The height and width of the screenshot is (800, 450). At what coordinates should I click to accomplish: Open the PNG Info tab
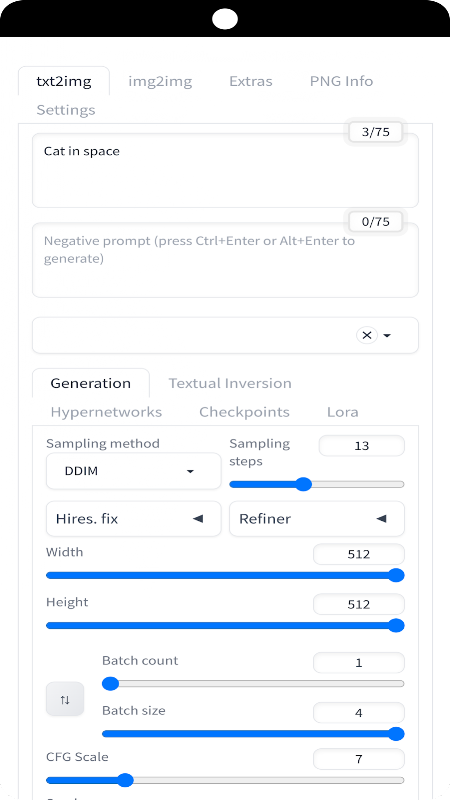click(x=341, y=81)
